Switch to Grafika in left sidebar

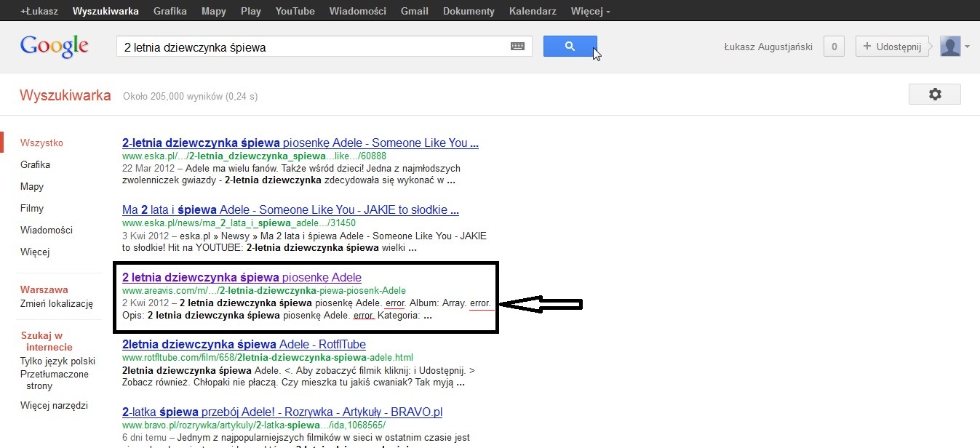tap(35, 164)
